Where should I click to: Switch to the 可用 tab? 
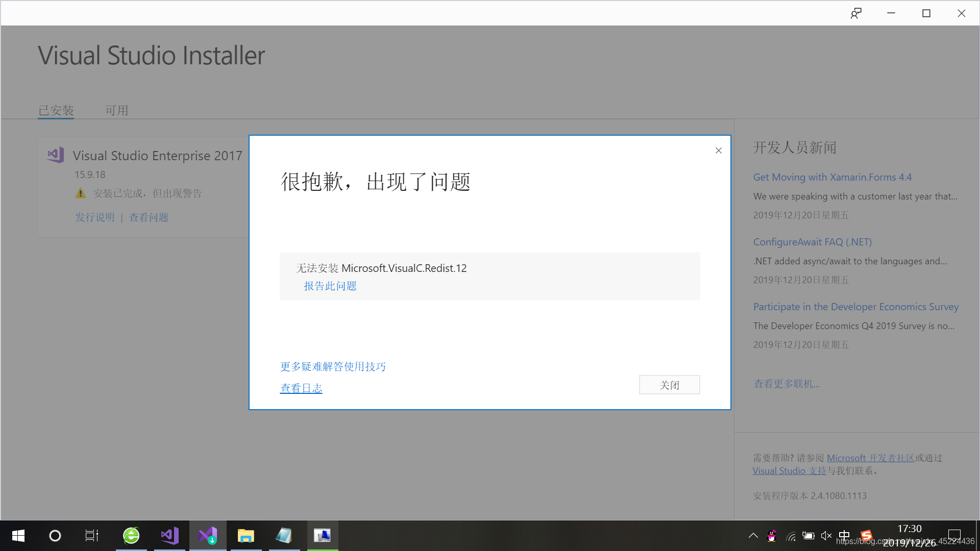coord(117,110)
